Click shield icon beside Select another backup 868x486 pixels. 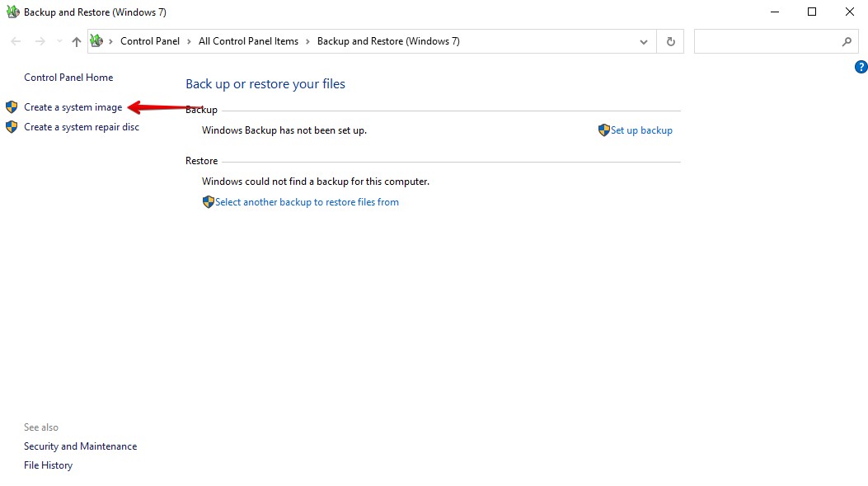click(x=209, y=201)
